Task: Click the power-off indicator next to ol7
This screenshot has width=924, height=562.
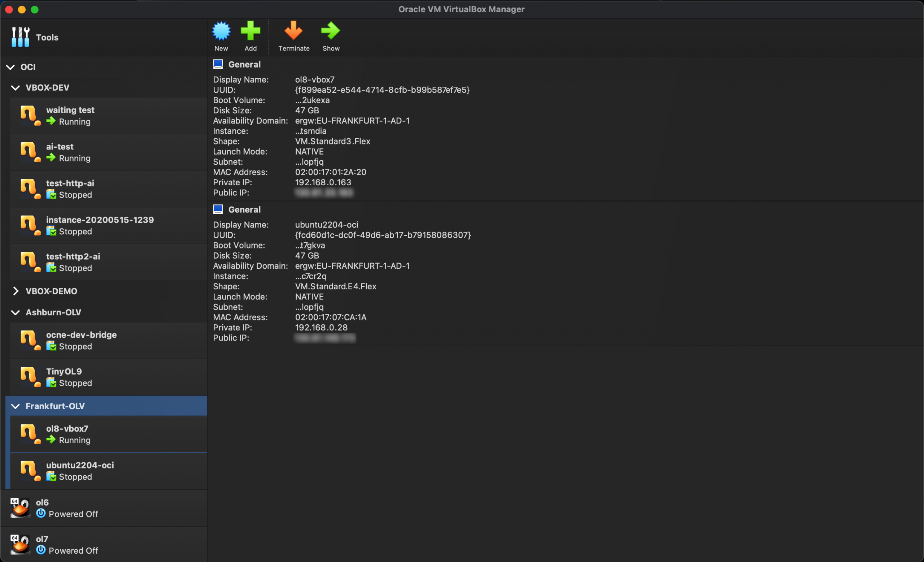Action: coord(41,550)
